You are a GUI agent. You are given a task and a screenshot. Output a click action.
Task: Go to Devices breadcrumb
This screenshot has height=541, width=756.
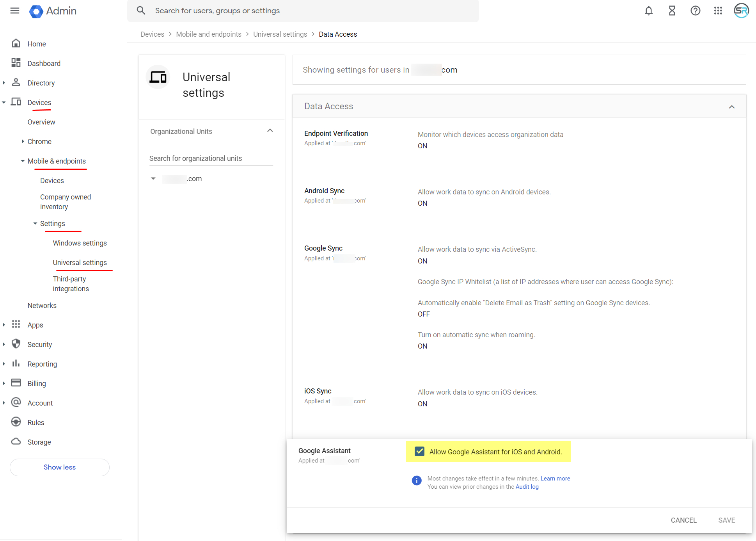[153, 34]
